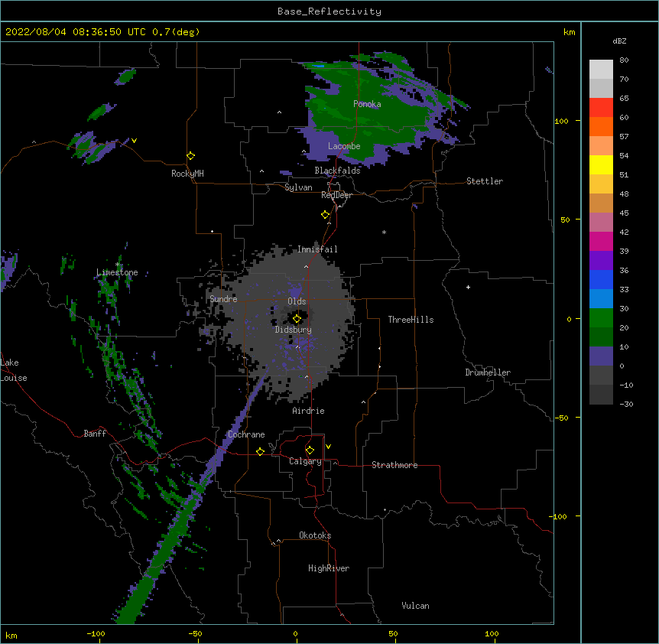Select the Vulcan label
This screenshot has width=659, height=644.
pos(415,606)
